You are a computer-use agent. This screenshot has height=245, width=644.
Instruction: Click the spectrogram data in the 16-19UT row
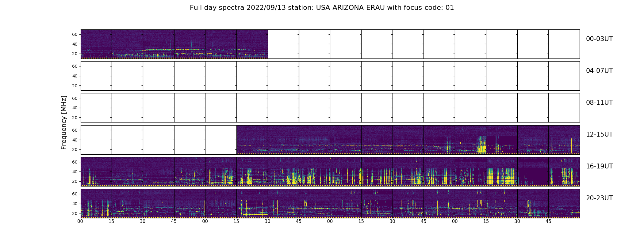click(x=330, y=172)
